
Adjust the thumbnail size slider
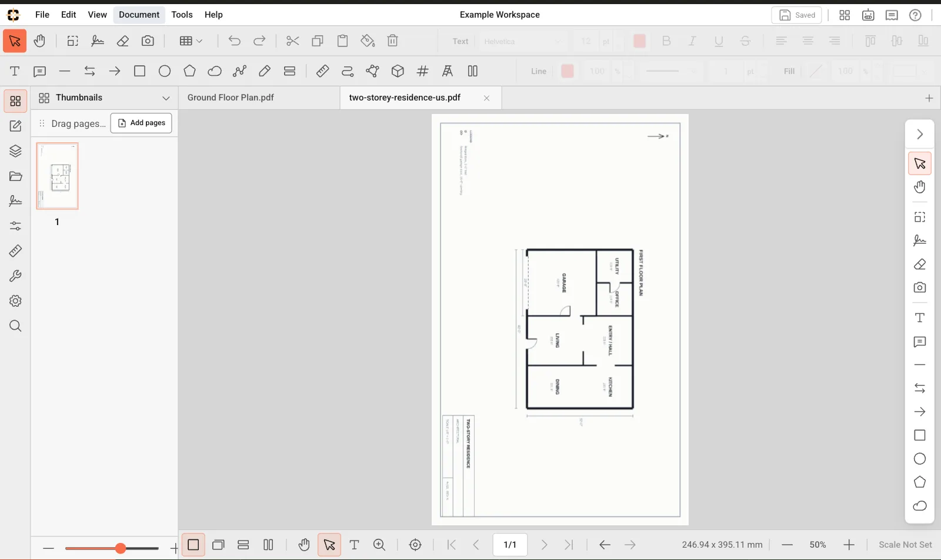[x=112, y=548]
